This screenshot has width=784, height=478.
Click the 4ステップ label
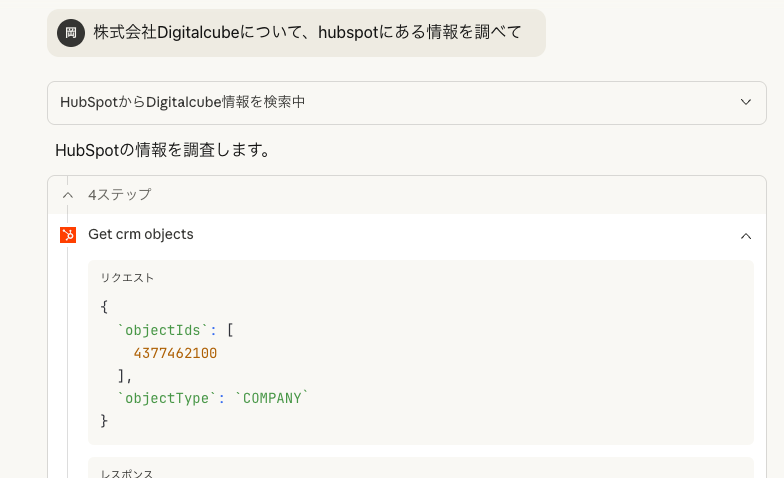[119, 195]
